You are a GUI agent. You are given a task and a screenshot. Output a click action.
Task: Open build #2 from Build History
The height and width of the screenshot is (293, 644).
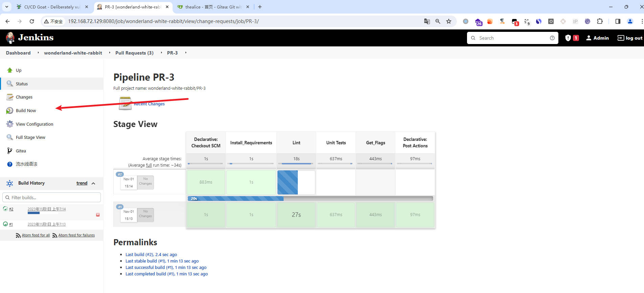tap(11, 209)
